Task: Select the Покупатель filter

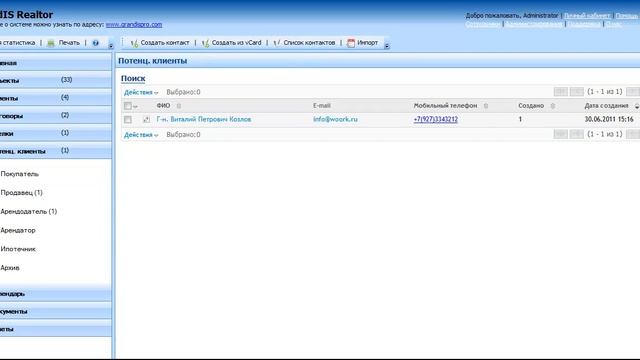Action: tap(20, 174)
